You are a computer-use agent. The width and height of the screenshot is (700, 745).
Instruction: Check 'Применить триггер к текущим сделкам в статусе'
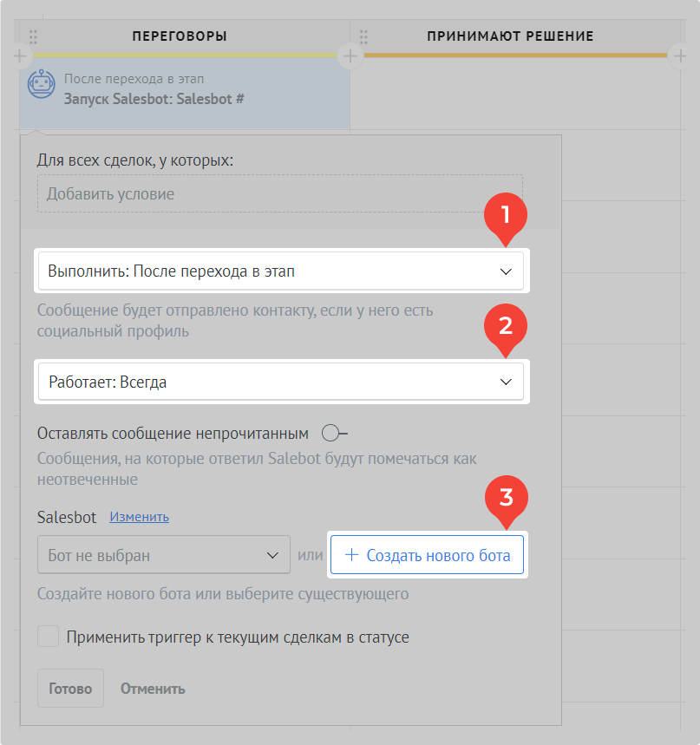[49, 637]
